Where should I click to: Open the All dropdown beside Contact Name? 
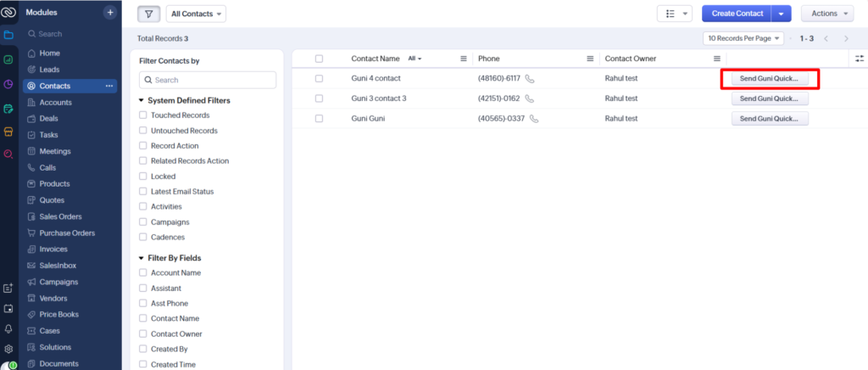coord(415,59)
